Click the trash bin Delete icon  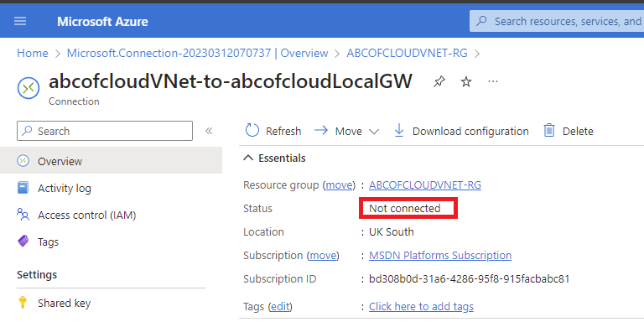(549, 131)
